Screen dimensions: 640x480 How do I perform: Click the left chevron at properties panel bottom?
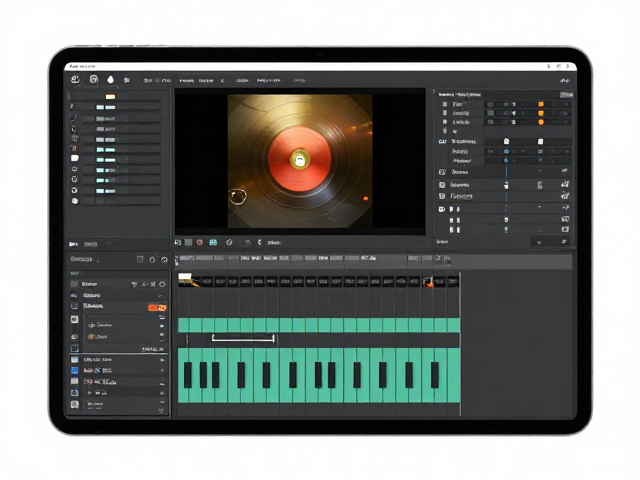(x=539, y=242)
